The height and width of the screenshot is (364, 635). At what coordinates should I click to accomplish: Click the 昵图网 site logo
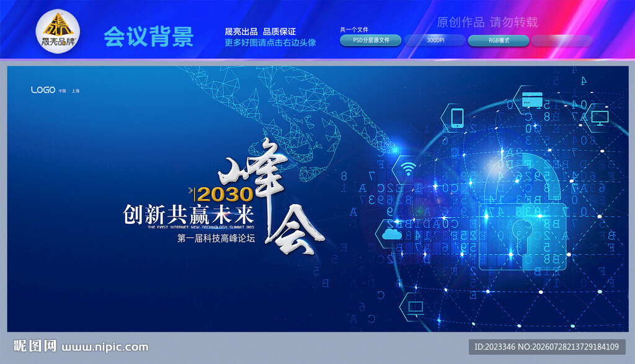pos(35,346)
